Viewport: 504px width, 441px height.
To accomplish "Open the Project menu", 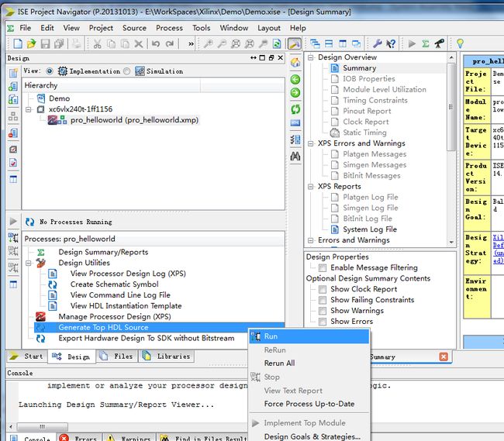I will (x=101, y=28).
